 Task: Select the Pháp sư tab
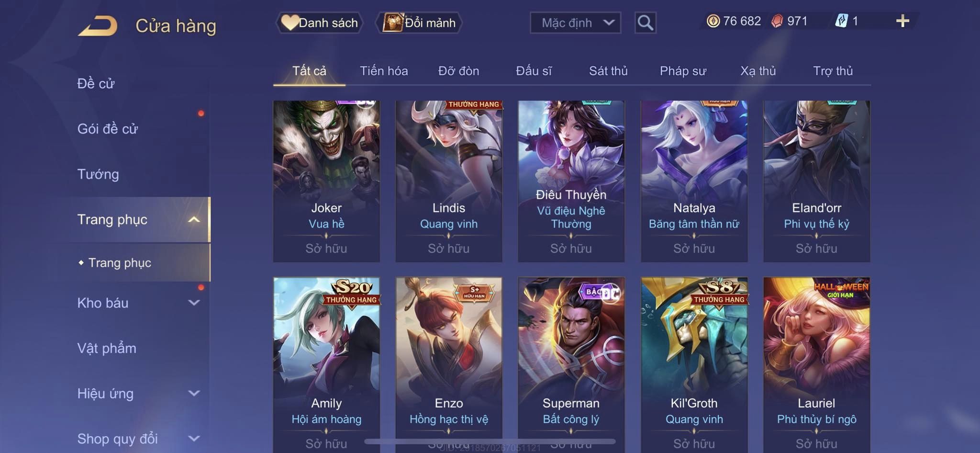pos(683,71)
